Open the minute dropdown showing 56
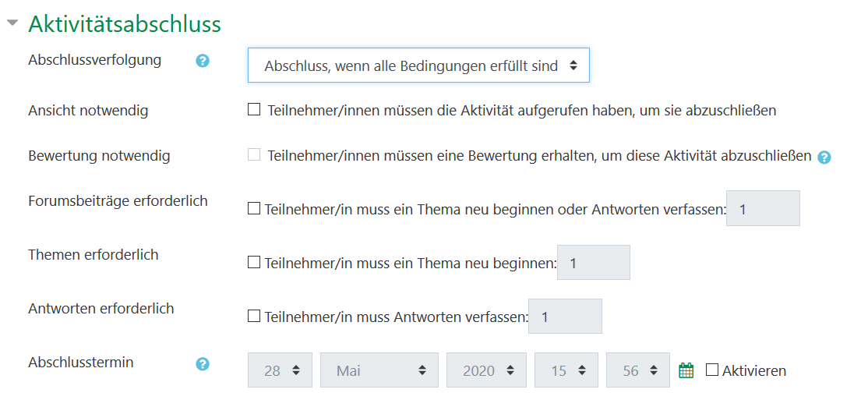Image resolution: width=868 pixels, height=400 pixels. click(637, 370)
